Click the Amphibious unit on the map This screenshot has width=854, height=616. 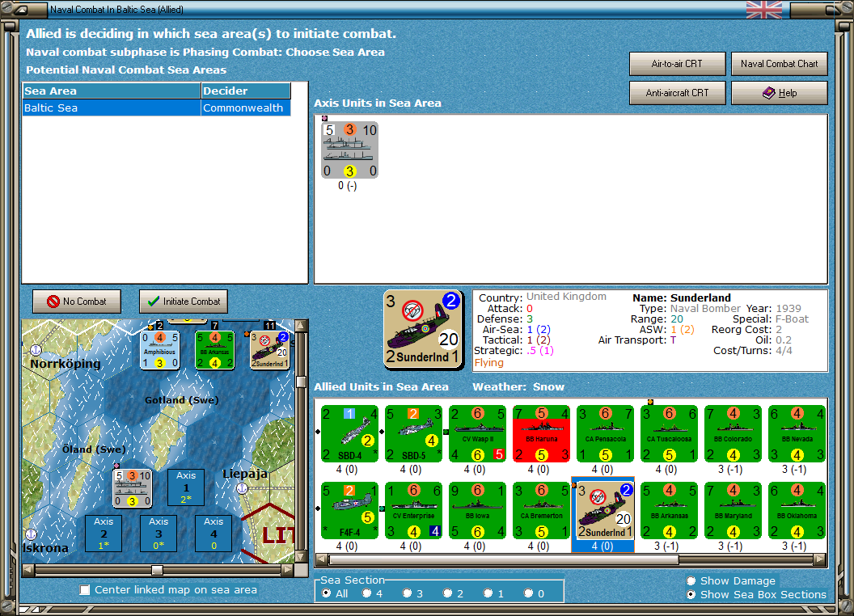[x=159, y=350]
